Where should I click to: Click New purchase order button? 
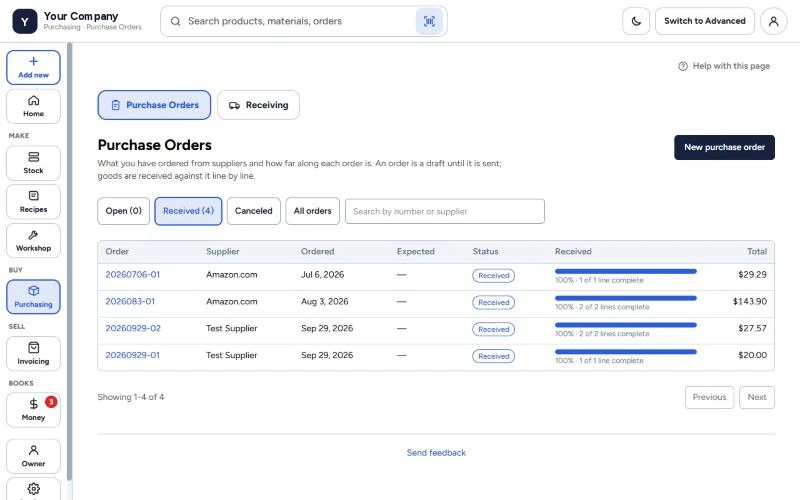(724, 147)
